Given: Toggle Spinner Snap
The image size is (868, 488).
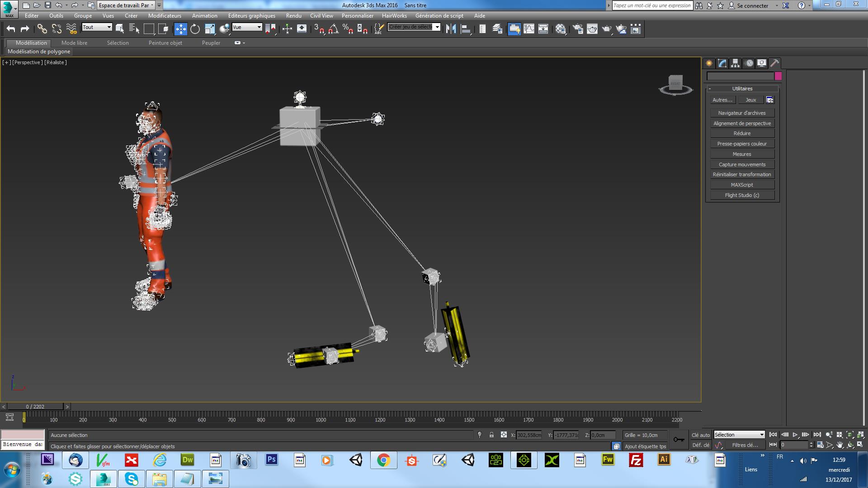Looking at the screenshot, I should [363, 29].
